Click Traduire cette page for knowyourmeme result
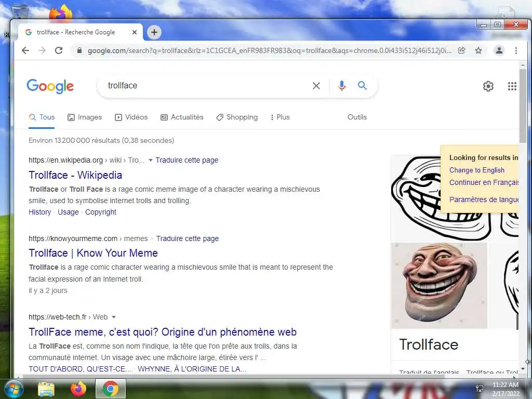 click(187, 238)
